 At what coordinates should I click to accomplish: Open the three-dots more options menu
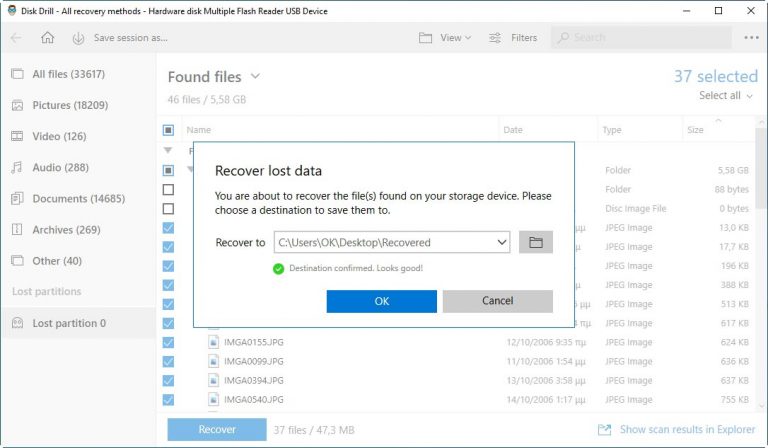(751, 38)
